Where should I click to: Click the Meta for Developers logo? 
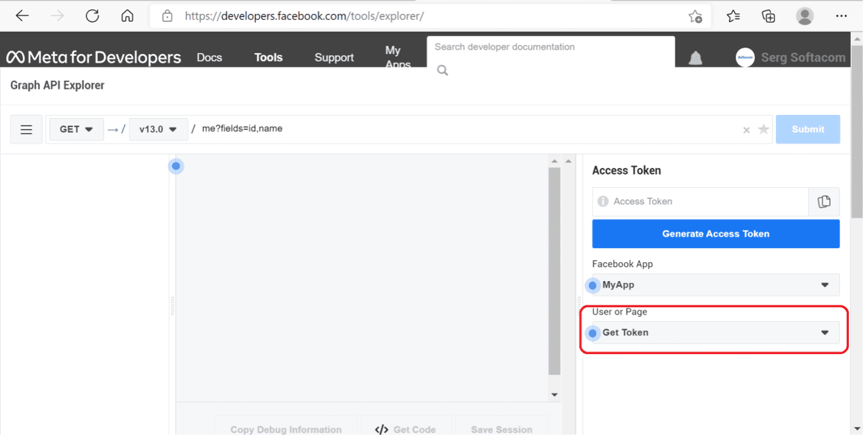pyautogui.click(x=93, y=57)
